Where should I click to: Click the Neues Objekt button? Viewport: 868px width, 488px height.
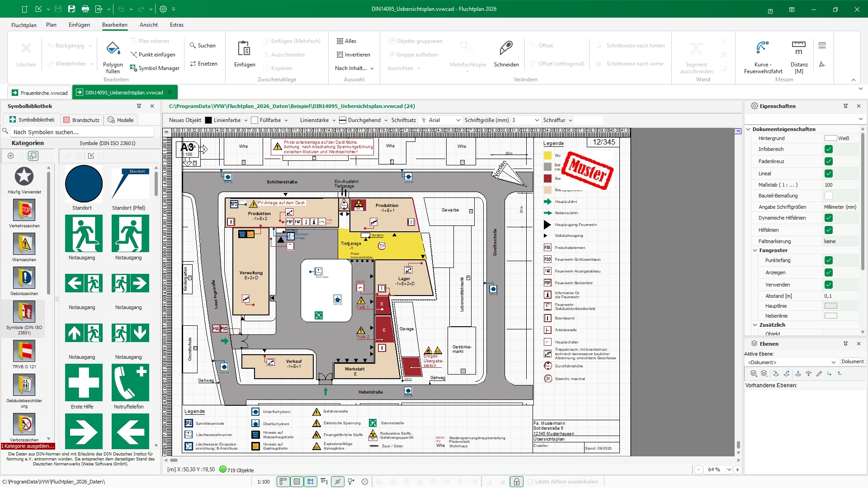tap(185, 120)
